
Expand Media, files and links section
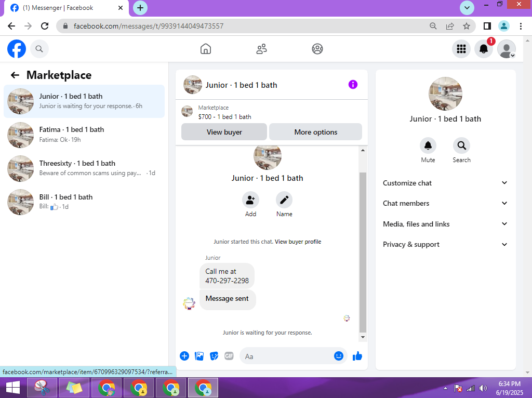point(445,224)
